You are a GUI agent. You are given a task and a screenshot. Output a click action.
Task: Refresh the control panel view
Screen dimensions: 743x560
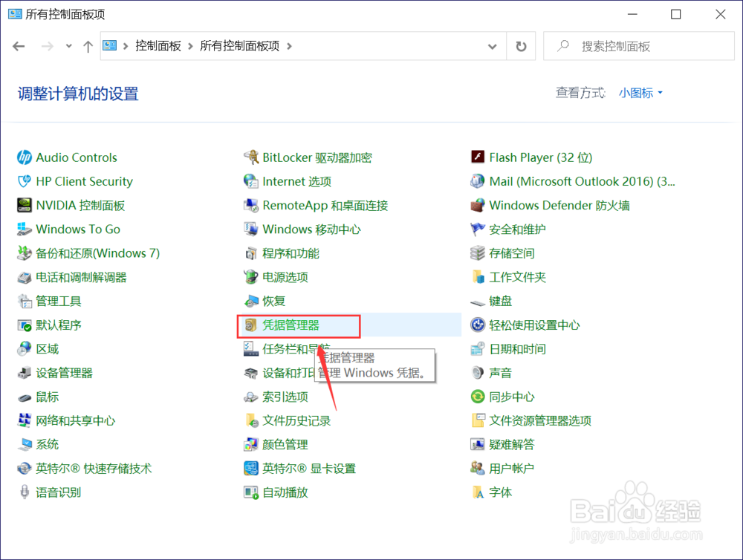[x=521, y=47]
